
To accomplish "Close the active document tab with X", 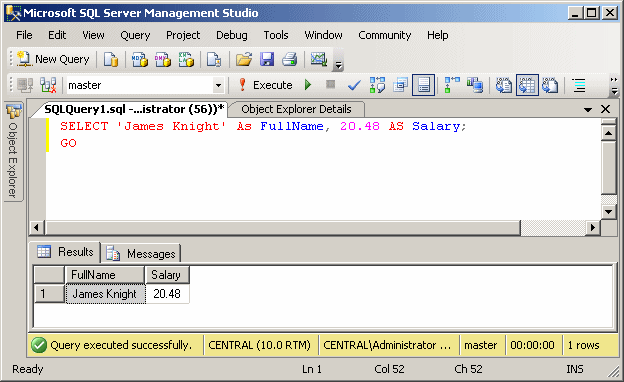I will click(605, 109).
